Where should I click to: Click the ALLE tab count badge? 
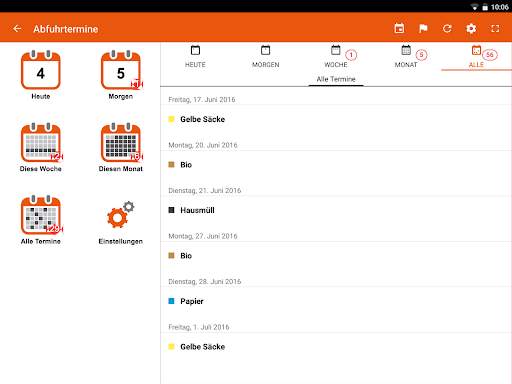tap(490, 55)
